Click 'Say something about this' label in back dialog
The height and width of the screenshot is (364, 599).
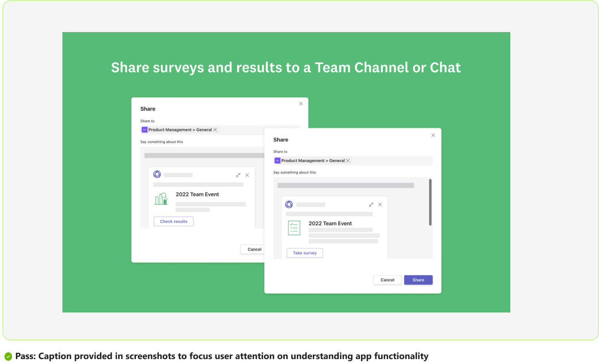coord(162,142)
